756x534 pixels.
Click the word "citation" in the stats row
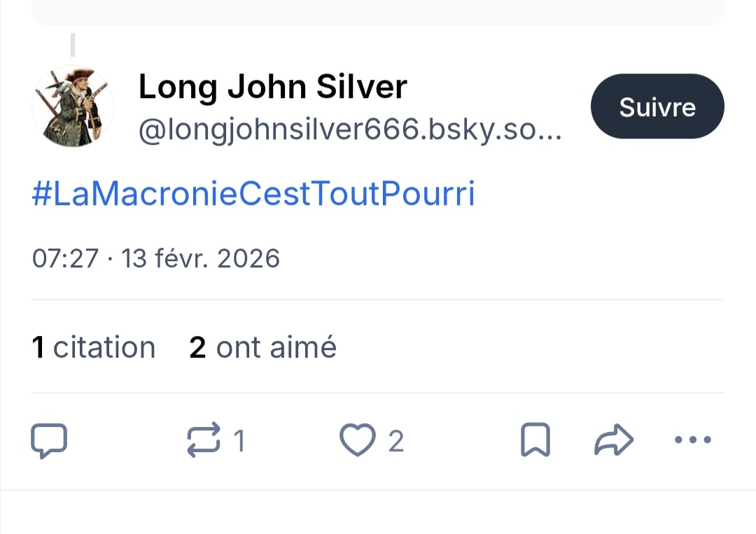(104, 348)
